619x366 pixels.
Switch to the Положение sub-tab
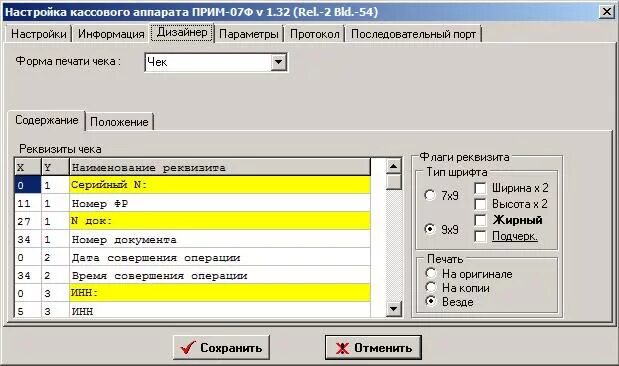(119, 122)
